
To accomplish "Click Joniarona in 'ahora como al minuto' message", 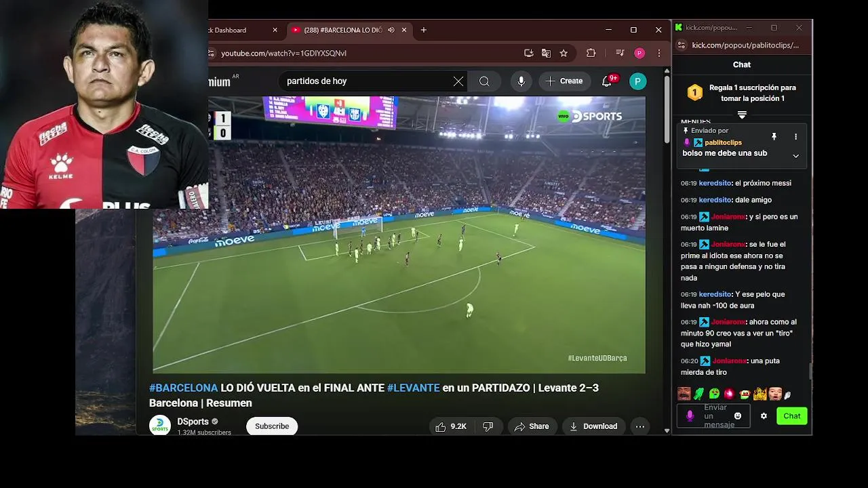I will pos(728,322).
